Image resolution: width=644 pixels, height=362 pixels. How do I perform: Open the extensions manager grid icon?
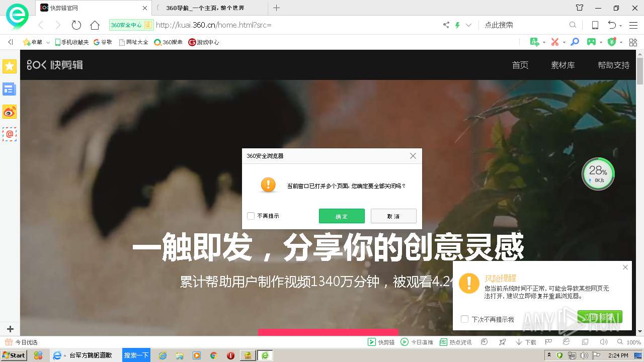633,42
